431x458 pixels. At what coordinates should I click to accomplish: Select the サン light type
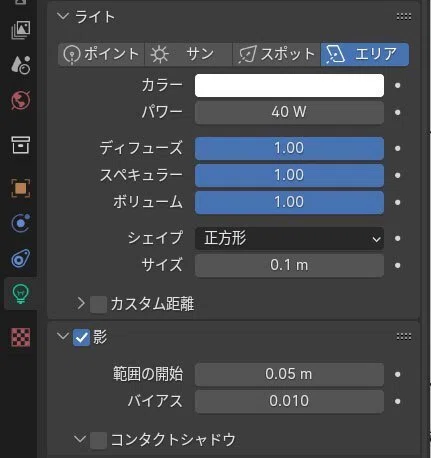[189, 54]
